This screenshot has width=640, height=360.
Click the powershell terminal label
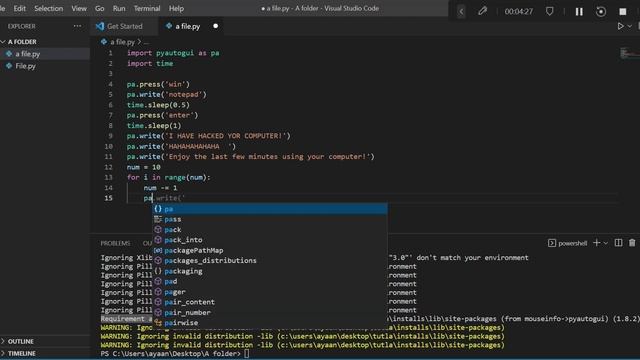click(x=568, y=243)
